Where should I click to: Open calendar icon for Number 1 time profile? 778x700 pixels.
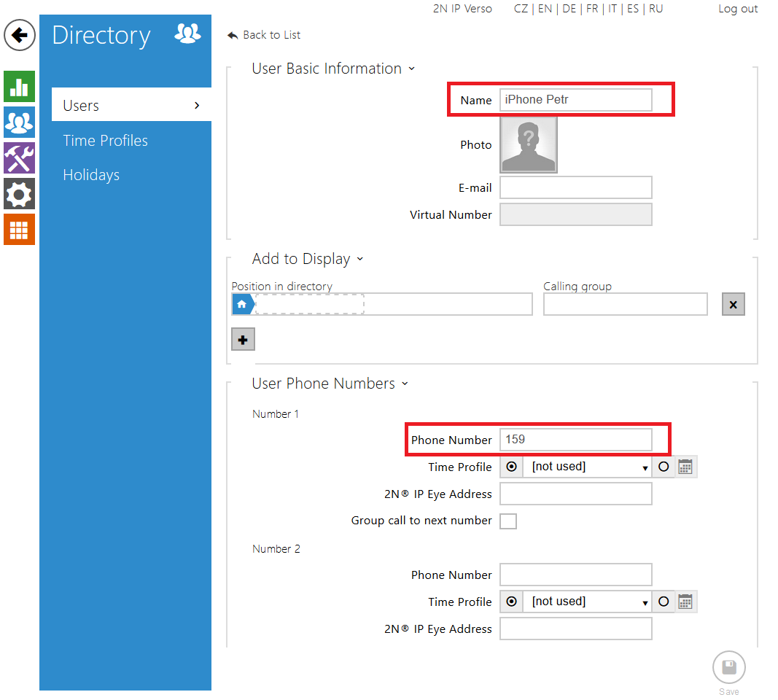coord(685,467)
